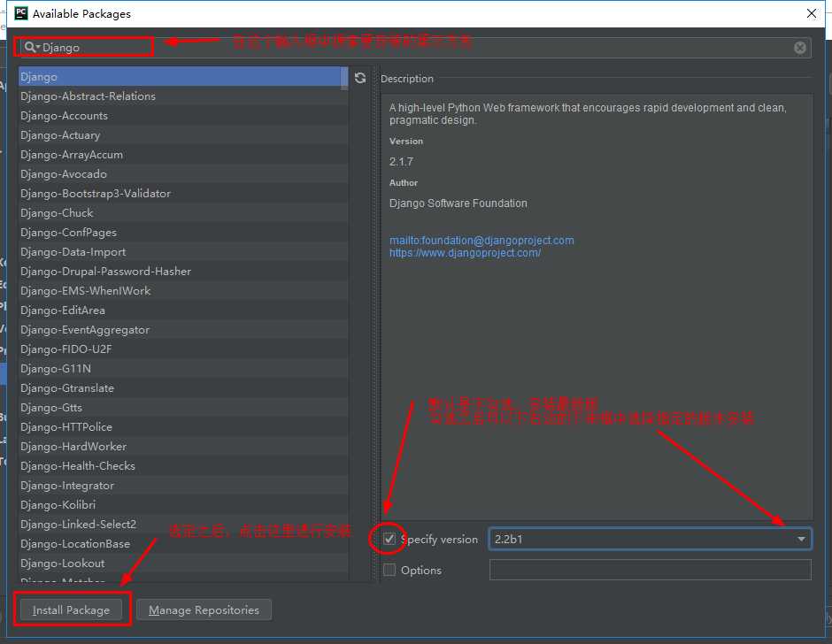The image size is (832, 644).
Task: Select Django-Linked-Select2 package
Action: coord(183,524)
